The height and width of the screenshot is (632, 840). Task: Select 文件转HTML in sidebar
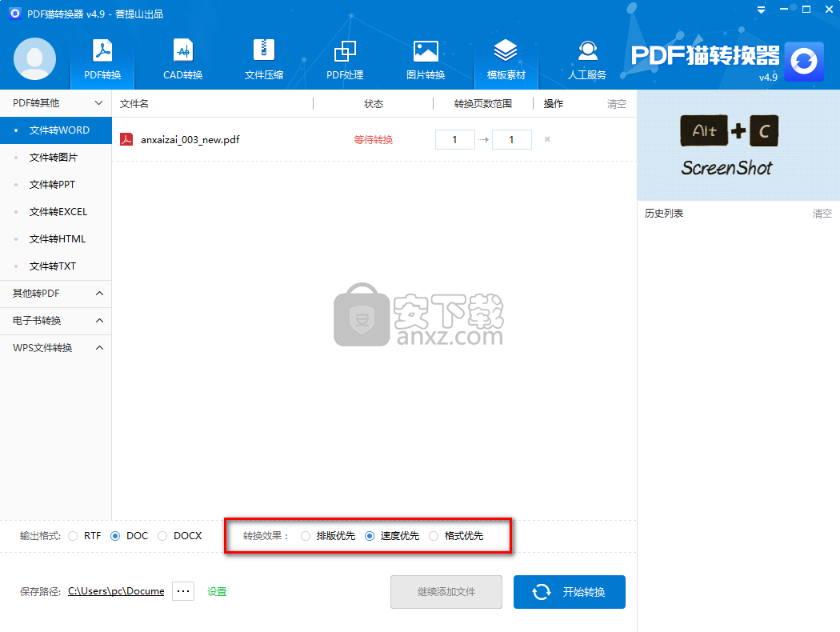[56, 239]
